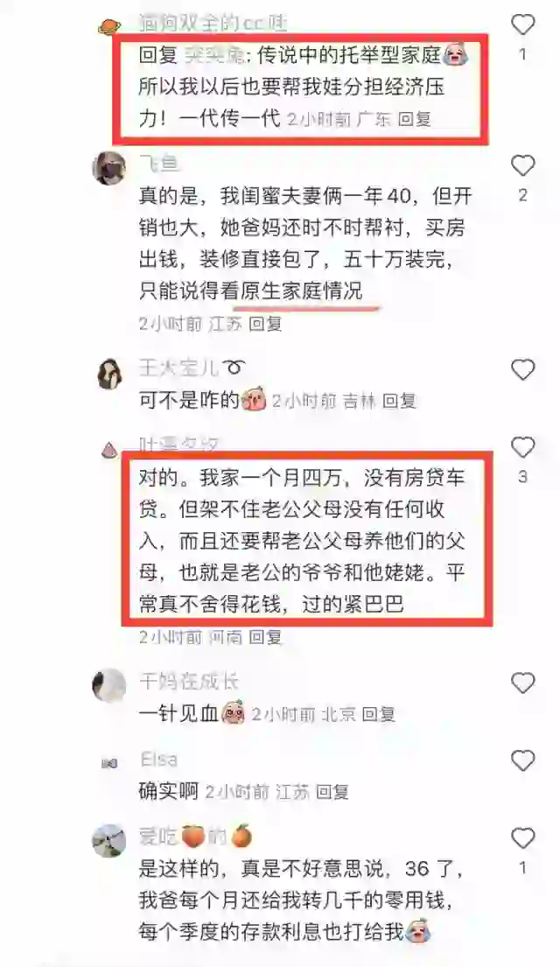
Task: Like the 可不是咋的 comment
Action: click(523, 369)
